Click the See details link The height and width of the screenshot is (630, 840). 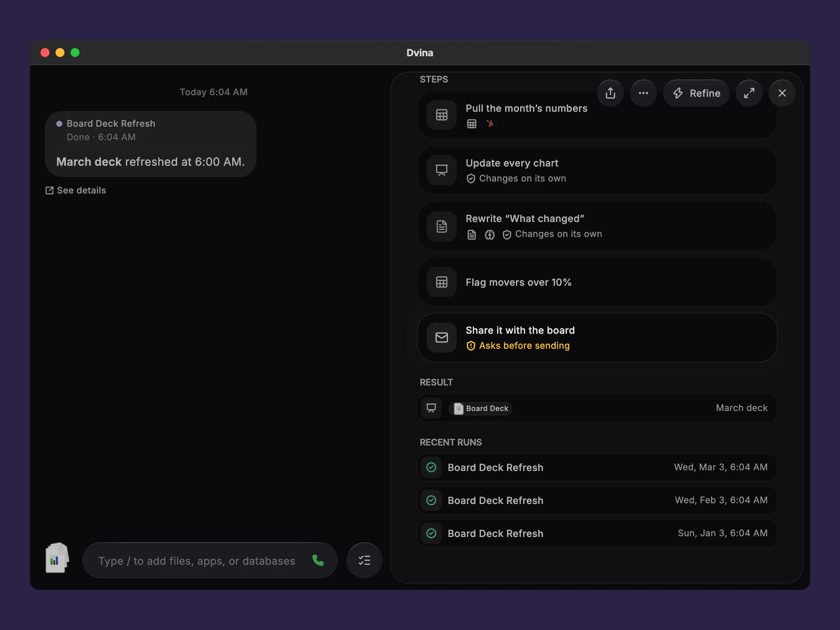tap(76, 190)
